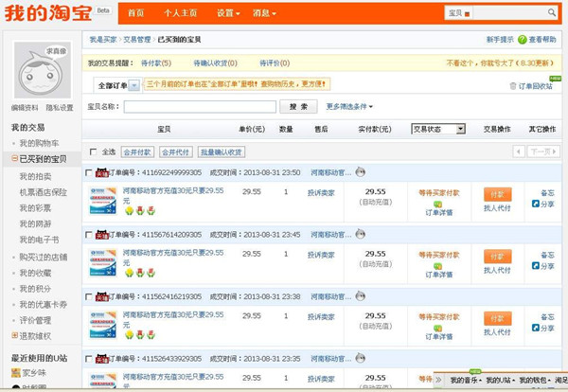The width and height of the screenshot is (568, 392).
Task: Click the search magnifier icon in header
Action: [551, 13]
